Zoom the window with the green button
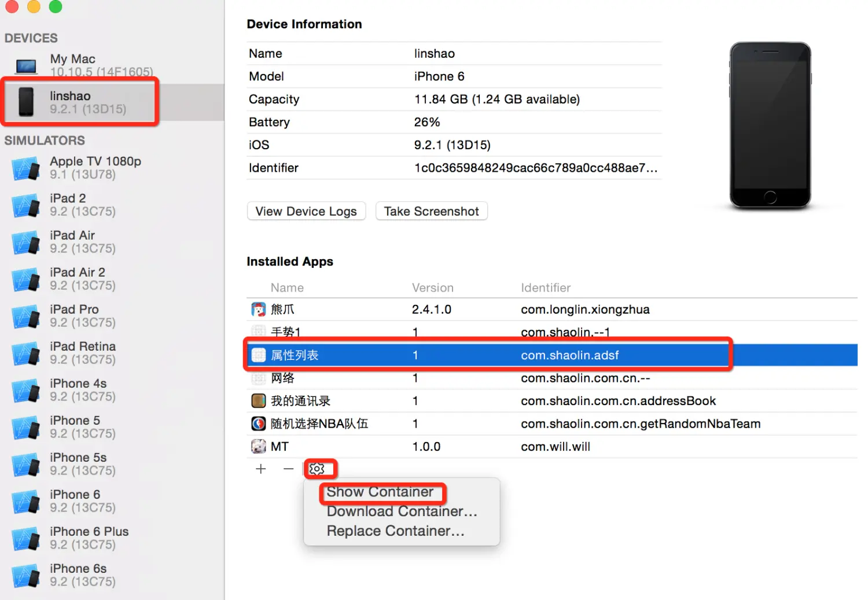This screenshot has width=868, height=600. (56, 6)
